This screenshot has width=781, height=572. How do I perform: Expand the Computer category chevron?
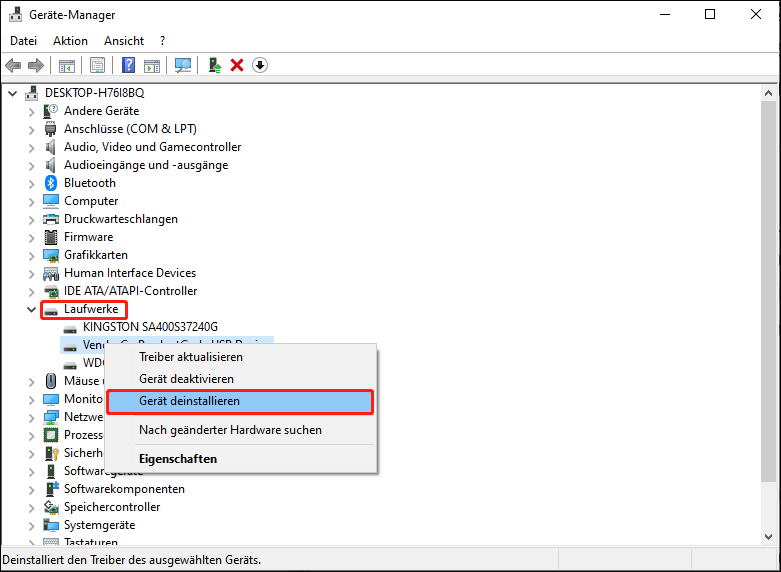31,201
